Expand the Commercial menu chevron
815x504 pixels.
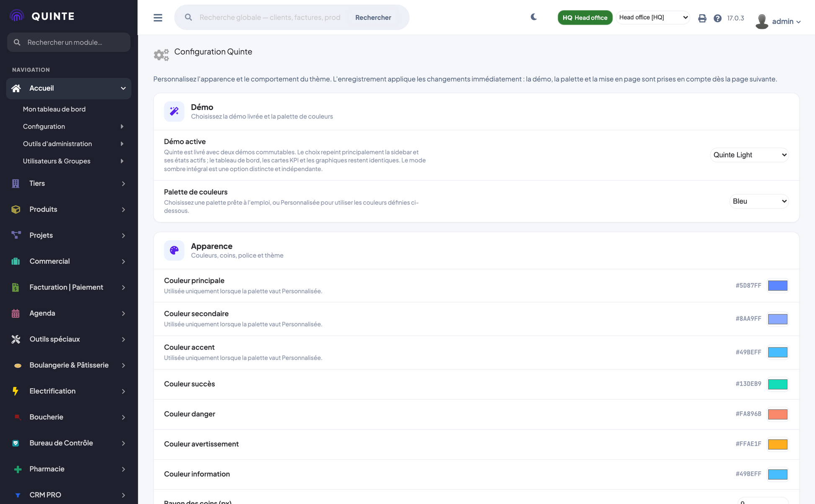123,262
